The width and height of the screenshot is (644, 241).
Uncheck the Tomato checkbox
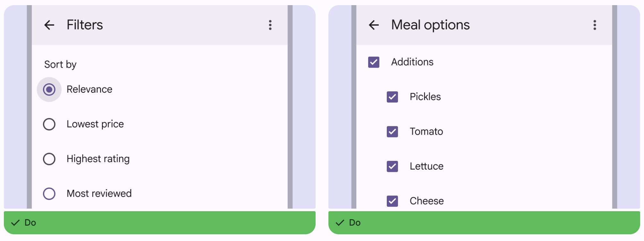pyautogui.click(x=392, y=132)
